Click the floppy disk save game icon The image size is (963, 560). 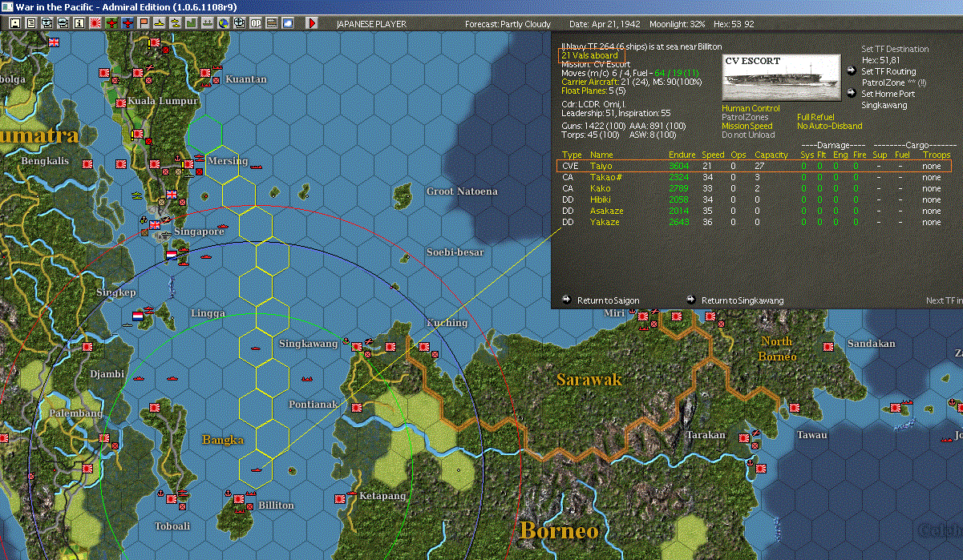pos(14,23)
